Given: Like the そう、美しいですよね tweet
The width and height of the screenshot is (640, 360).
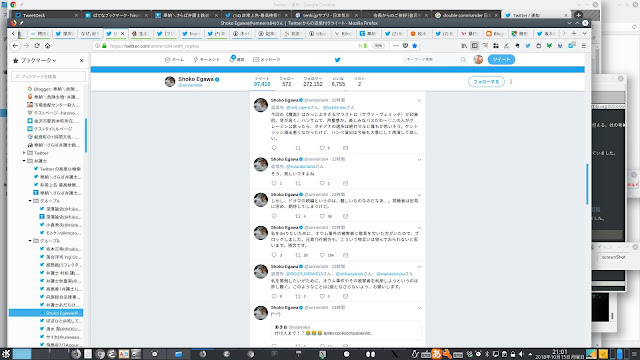Looking at the screenshot, I should click(x=322, y=183).
